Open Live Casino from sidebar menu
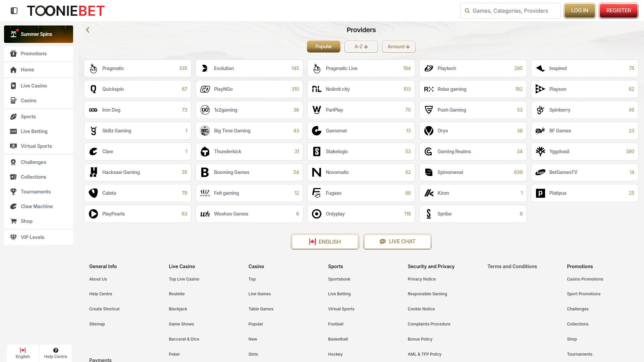Screen dimensions: 644x362 pos(34,86)
